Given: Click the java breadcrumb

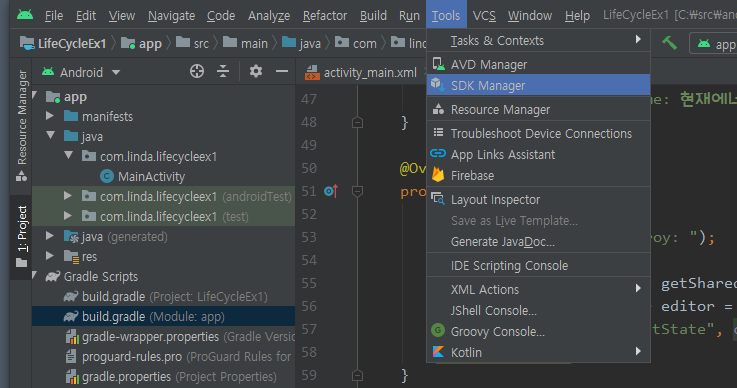Looking at the screenshot, I should pyautogui.click(x=301, y=43).
